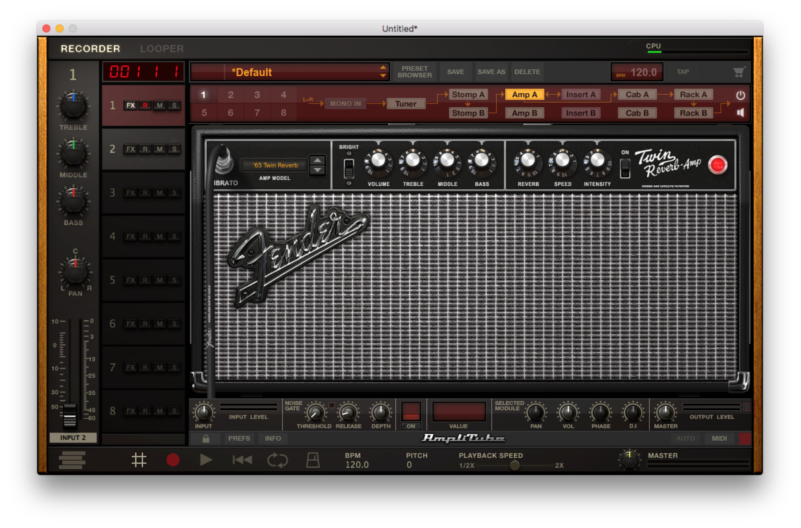
Task: Click the TAP tempo button
Action: point(683,72)
